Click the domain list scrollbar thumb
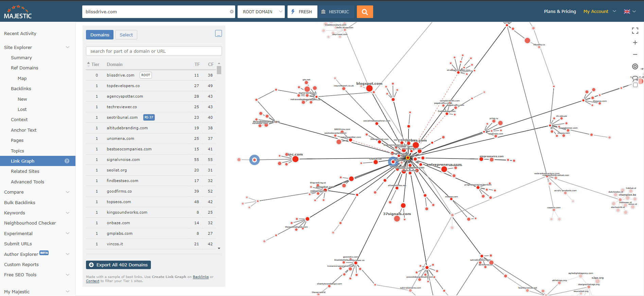 (219, 70)
